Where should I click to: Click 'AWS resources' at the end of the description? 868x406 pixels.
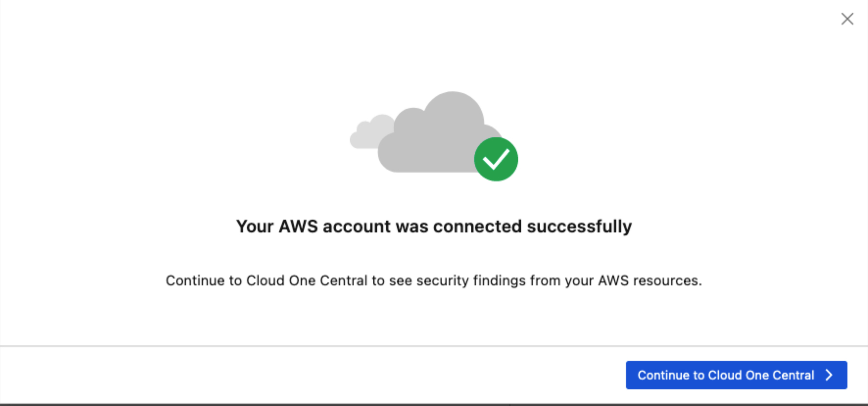coord(650,280)
